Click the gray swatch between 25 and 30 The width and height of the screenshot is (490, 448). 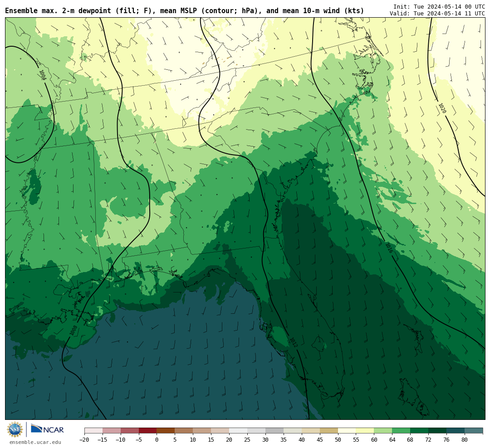(x=256, y=431)
